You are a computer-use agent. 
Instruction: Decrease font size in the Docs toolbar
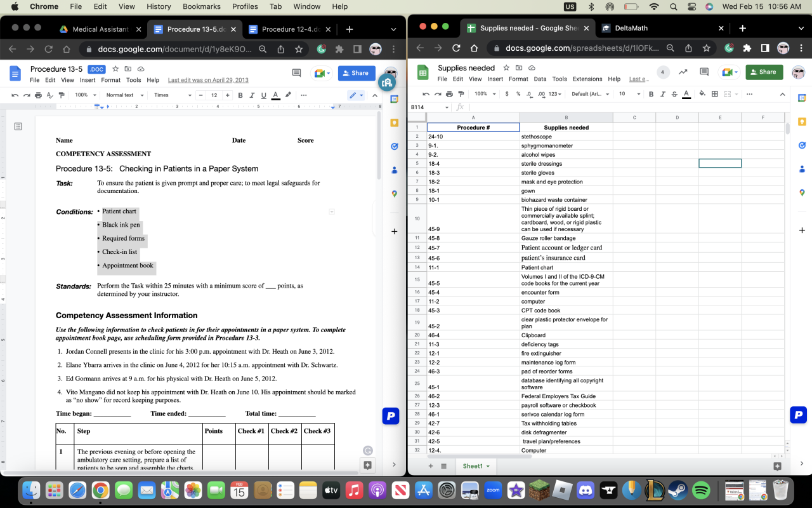tap(200, 95)
